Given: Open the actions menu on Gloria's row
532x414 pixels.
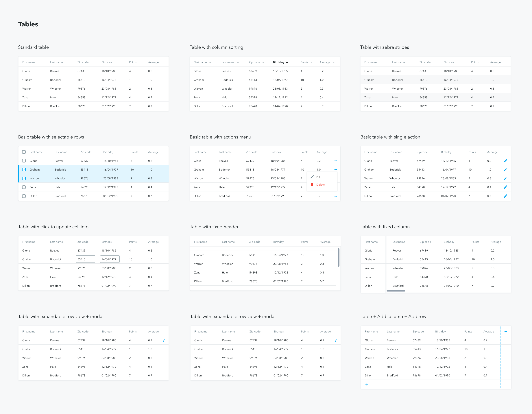Looking at the screenshot, I should (x=335, y=161).
